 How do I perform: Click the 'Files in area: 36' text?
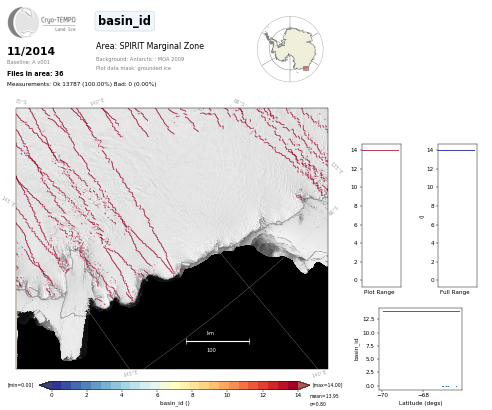35,73
